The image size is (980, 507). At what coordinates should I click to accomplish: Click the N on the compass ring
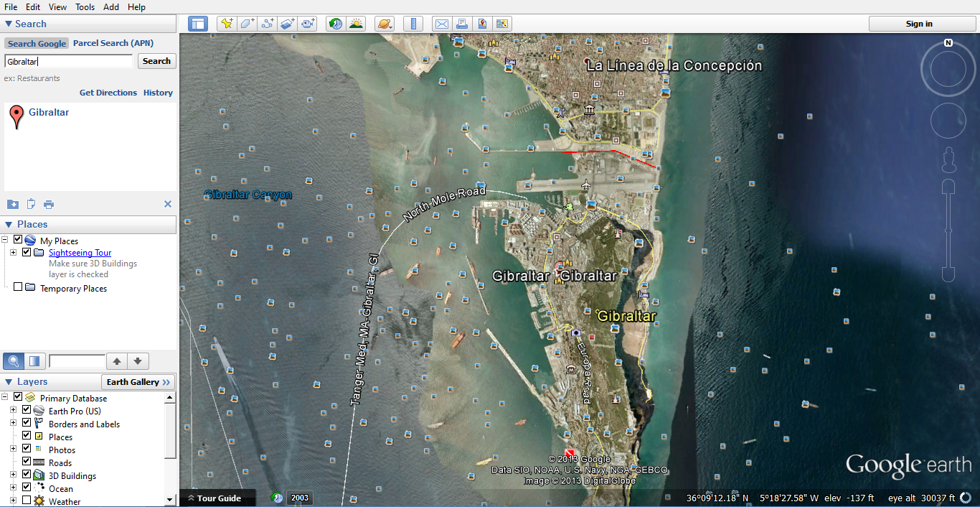(948, 43)
